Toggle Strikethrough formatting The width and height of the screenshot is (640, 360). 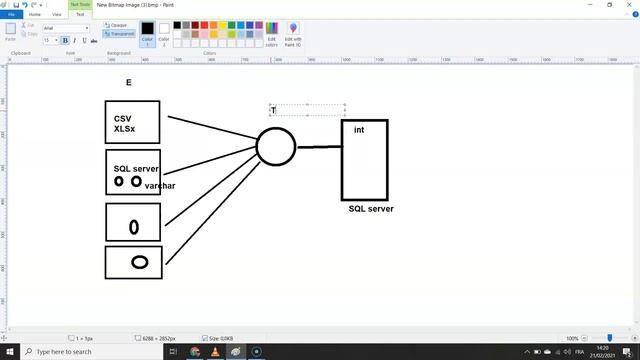point(94,40)
